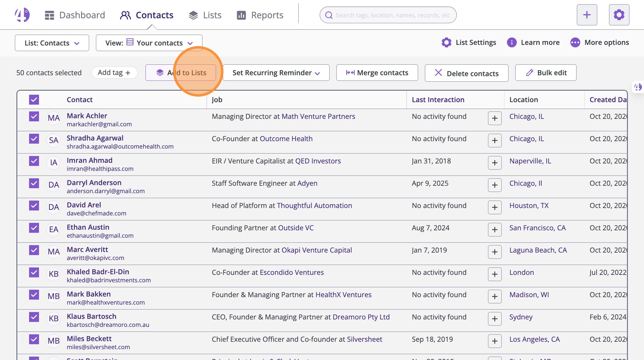Click the Learn more info icon
644x360 pixels.
(x=512, y=42)
